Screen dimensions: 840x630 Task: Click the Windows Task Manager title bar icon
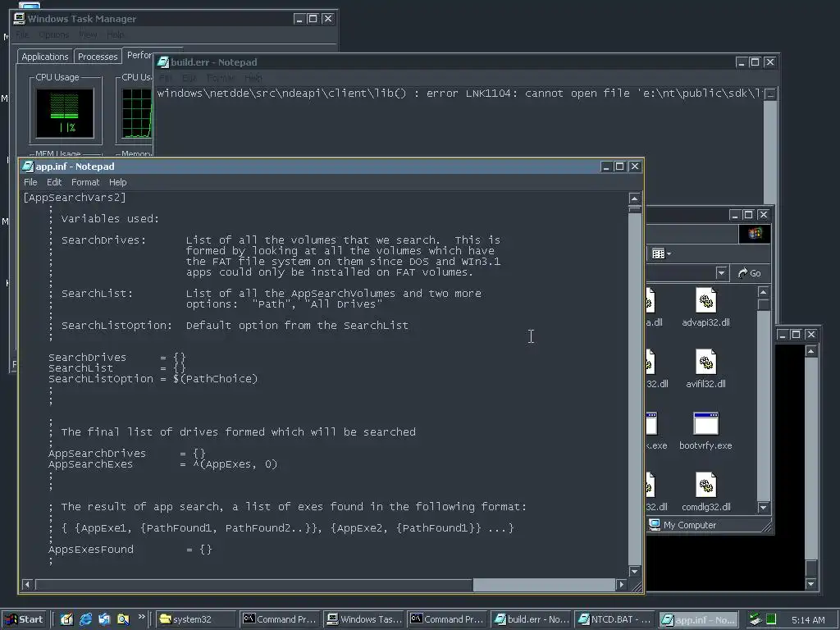[x=20, y=19]
